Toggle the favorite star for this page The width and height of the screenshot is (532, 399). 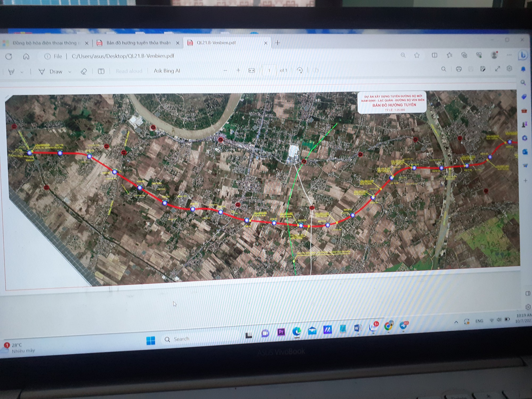[417, 55]
